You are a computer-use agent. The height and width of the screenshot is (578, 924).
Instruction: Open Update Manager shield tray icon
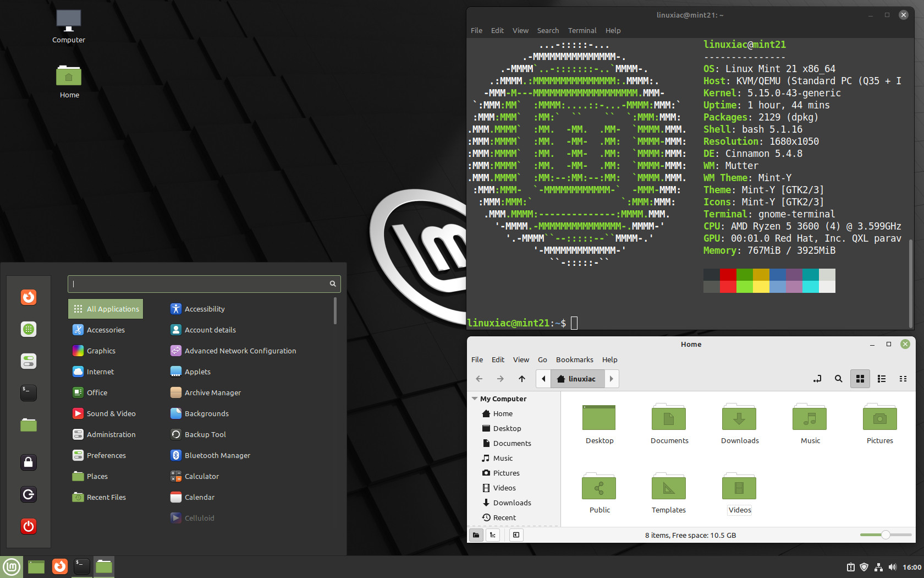pos(864,567)
